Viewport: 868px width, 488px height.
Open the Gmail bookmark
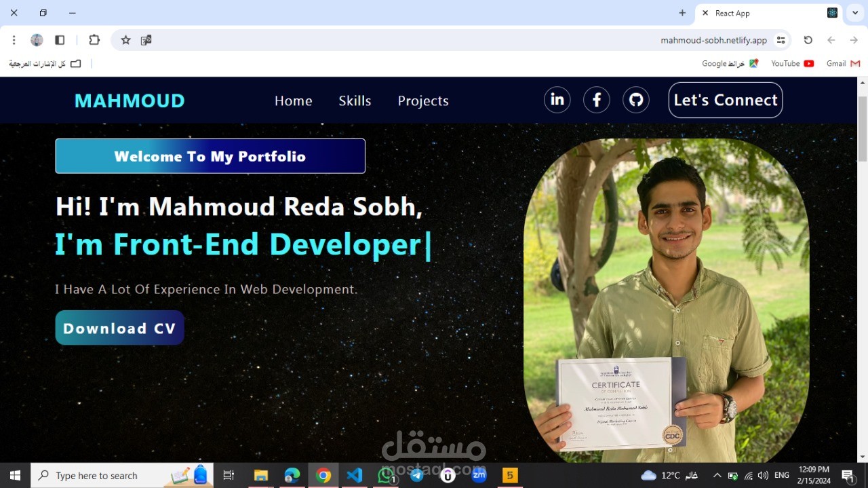tap(844, 64)
